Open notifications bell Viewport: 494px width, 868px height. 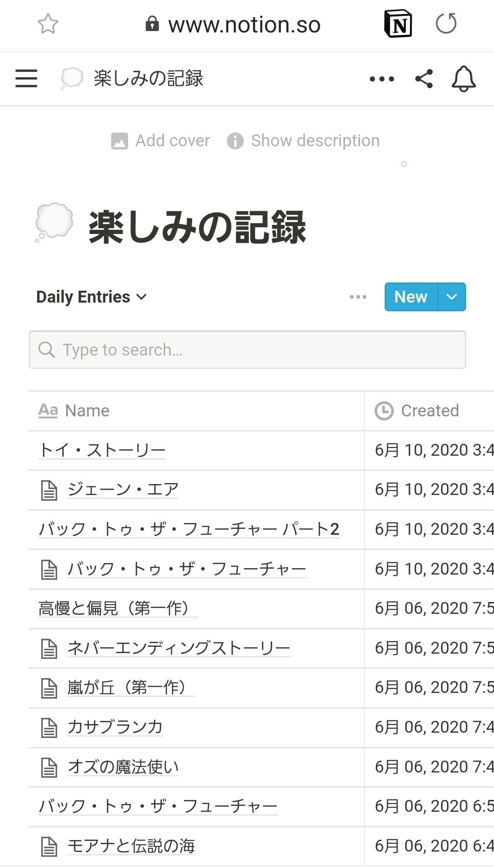[x=464, y=79]
